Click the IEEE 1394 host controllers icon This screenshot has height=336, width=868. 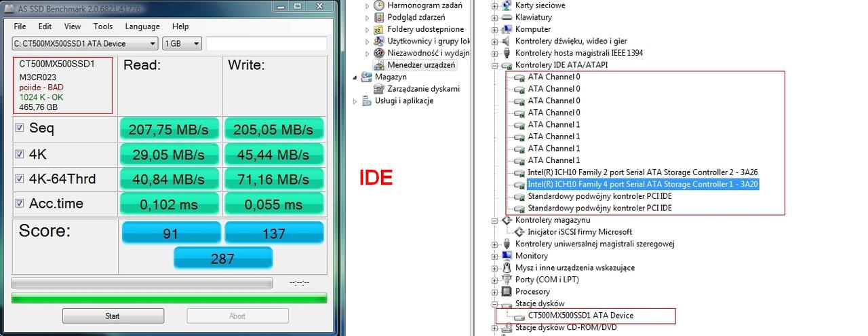[x=507, y=53]
